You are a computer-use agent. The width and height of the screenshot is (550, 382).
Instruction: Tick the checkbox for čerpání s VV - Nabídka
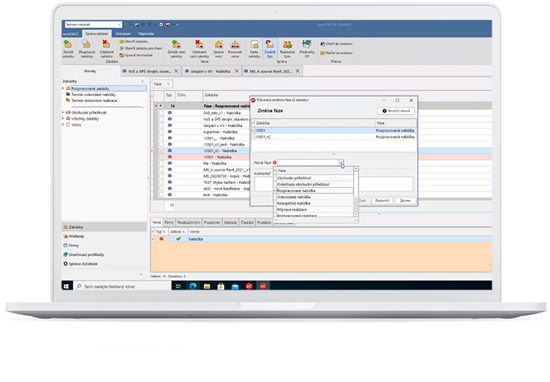(x=161, y=125)
